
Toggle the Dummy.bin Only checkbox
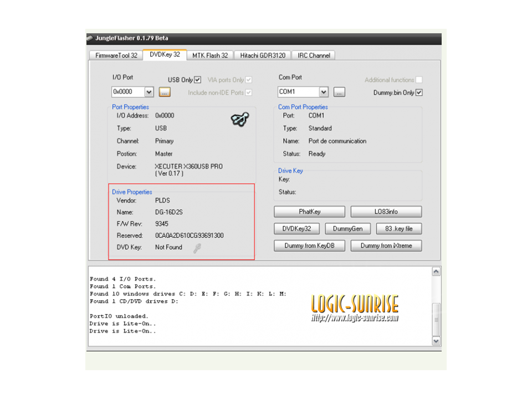tap(419, 93)
